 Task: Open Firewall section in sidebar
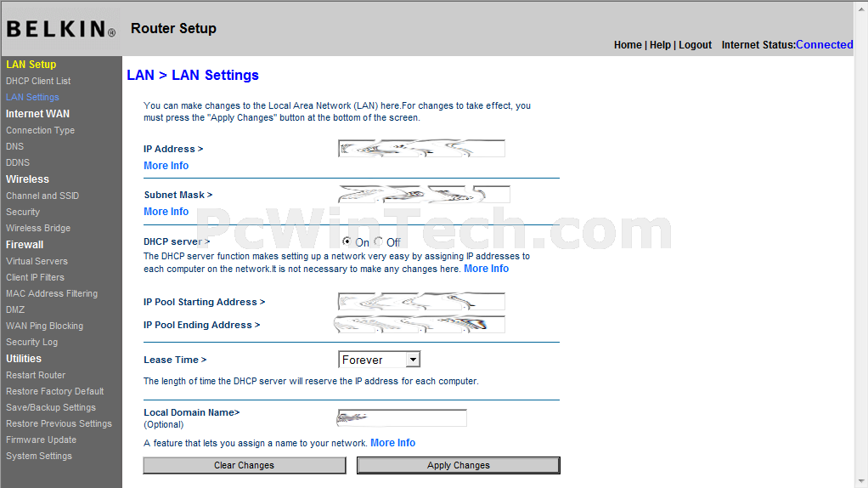[25, 244]
